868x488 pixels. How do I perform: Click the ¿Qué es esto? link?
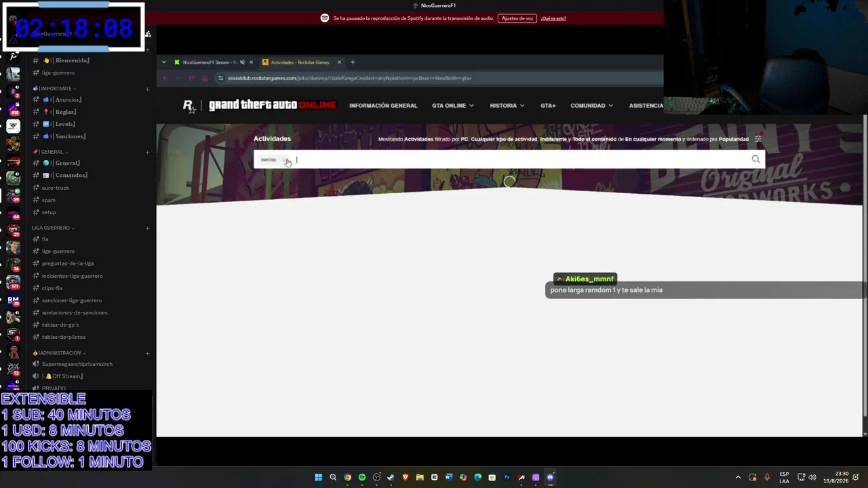tap(553, 18)
